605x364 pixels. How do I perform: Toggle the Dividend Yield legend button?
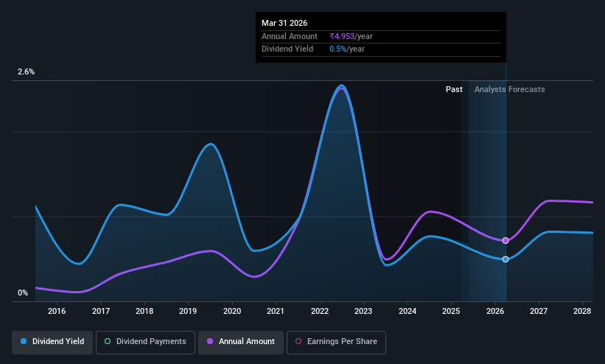pos(52,342)
